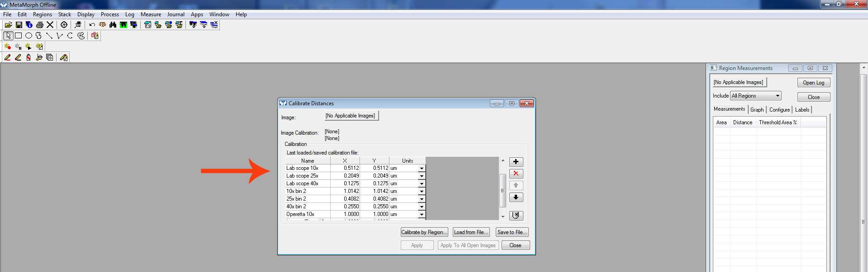Click the camera shutter acquire icon
This screenshot has height=272, width=868.
pyautogui.click(x=64, y=25)
